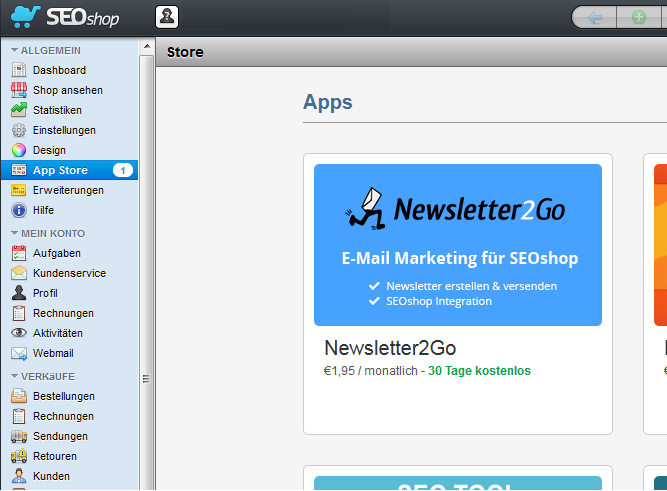Image resolution: width=667 pixels, height=491 pixels.
Task: Open Aktivitäten page
Action: pos(58,333)
